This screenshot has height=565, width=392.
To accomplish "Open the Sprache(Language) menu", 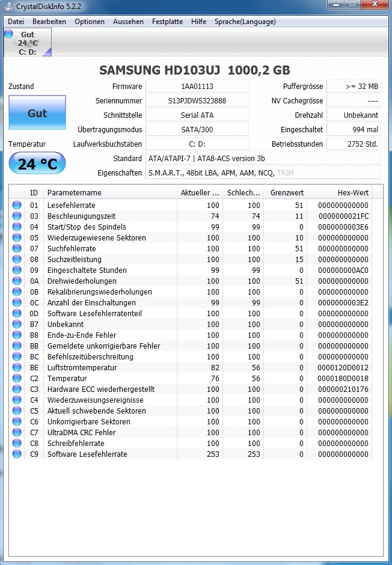I will click(x=245, y=22).
